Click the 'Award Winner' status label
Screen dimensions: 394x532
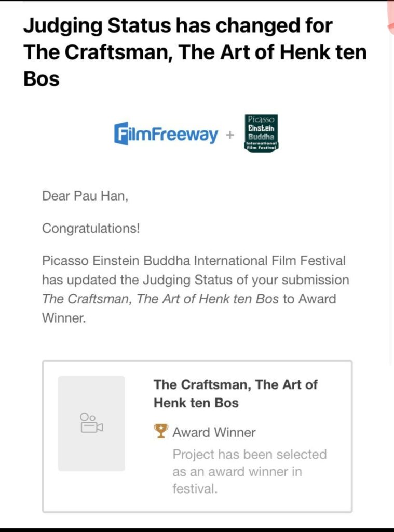click(x=214, y=432)
